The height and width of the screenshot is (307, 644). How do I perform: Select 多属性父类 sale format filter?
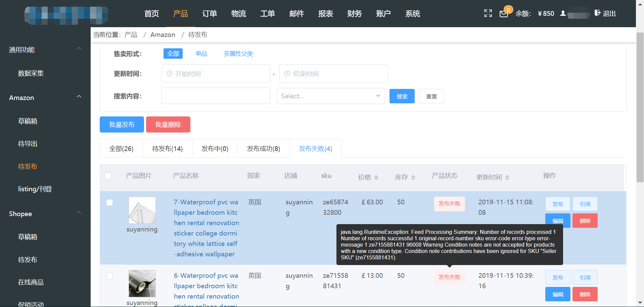[x=238, y=54]
